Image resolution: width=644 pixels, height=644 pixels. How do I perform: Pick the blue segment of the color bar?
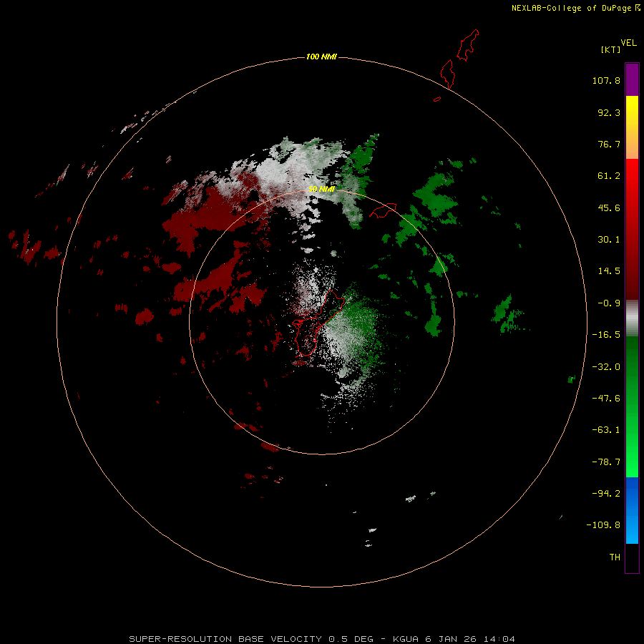[632, 510]
